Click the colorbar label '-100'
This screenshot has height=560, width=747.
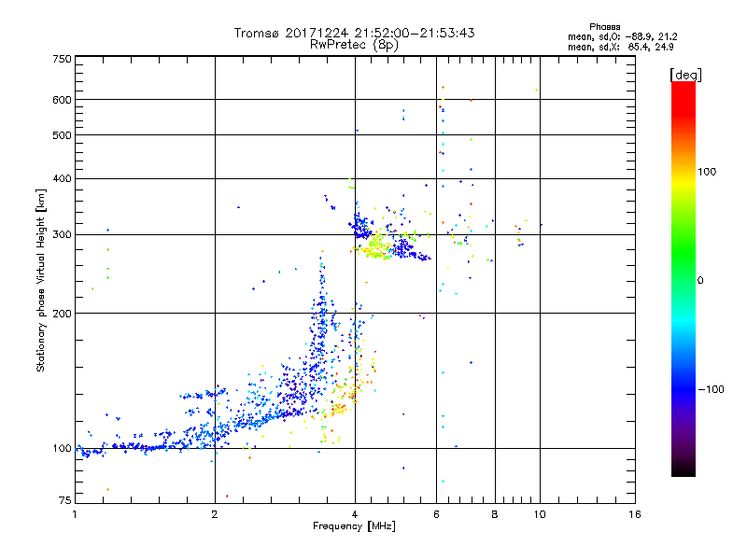(711, 389)
